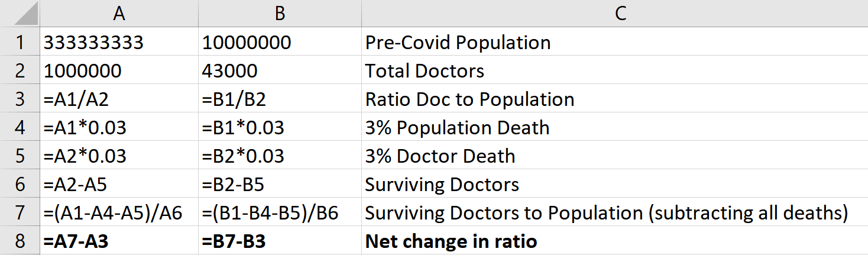Click bold Net change in ratio cell
Viewport: 868px width, 255px height.
pyautogui.click(x=615, y=241)
